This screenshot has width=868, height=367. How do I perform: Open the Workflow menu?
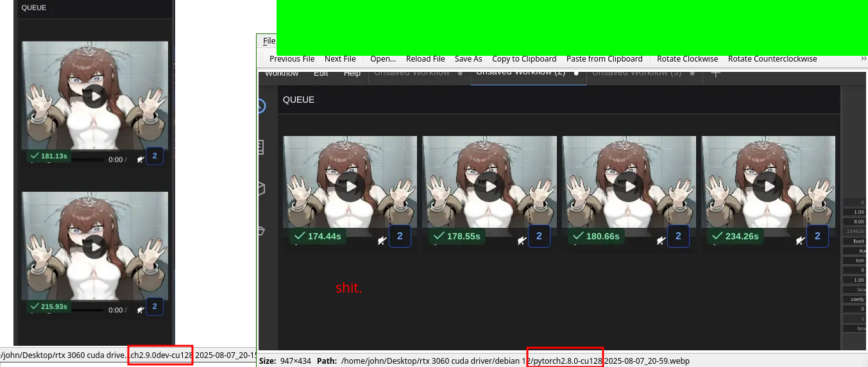pyautogui.click(x=282, y=73)
